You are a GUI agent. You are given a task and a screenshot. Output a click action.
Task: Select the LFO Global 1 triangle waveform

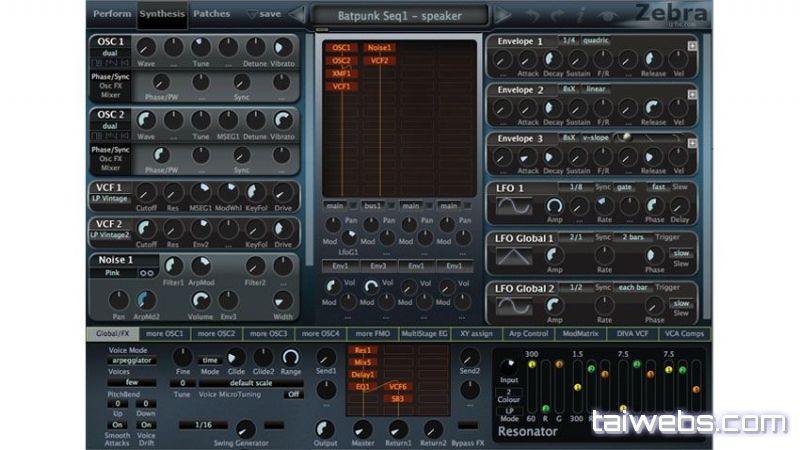tap(515, 255)
